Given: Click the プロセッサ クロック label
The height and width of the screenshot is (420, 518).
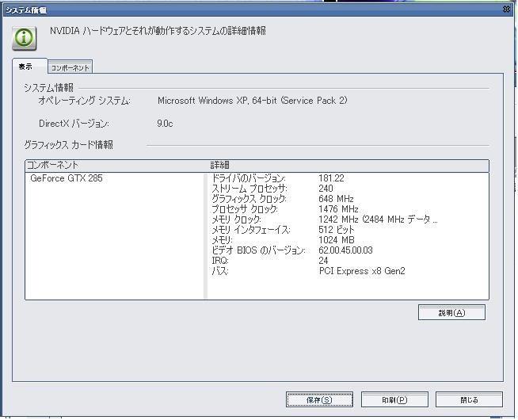Looking at the screenshot, I should [245, 209].
